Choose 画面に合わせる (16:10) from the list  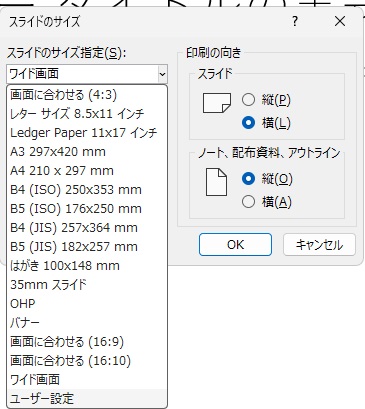(87, 361)
